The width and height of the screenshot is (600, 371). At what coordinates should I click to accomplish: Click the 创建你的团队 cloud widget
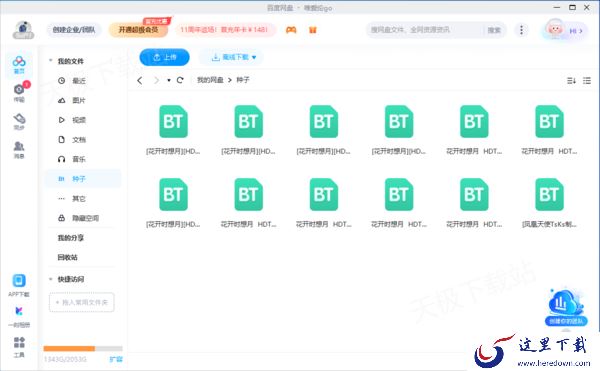coord(566,308)
